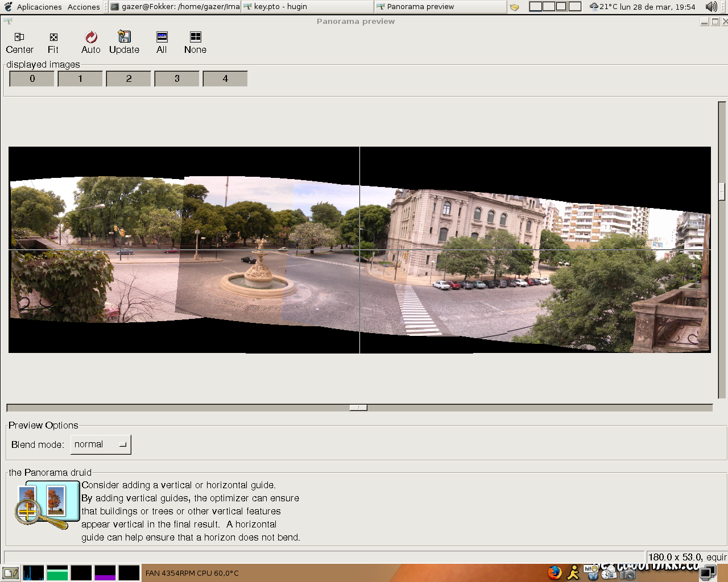Toggle display of image 0

pos(32,78)
